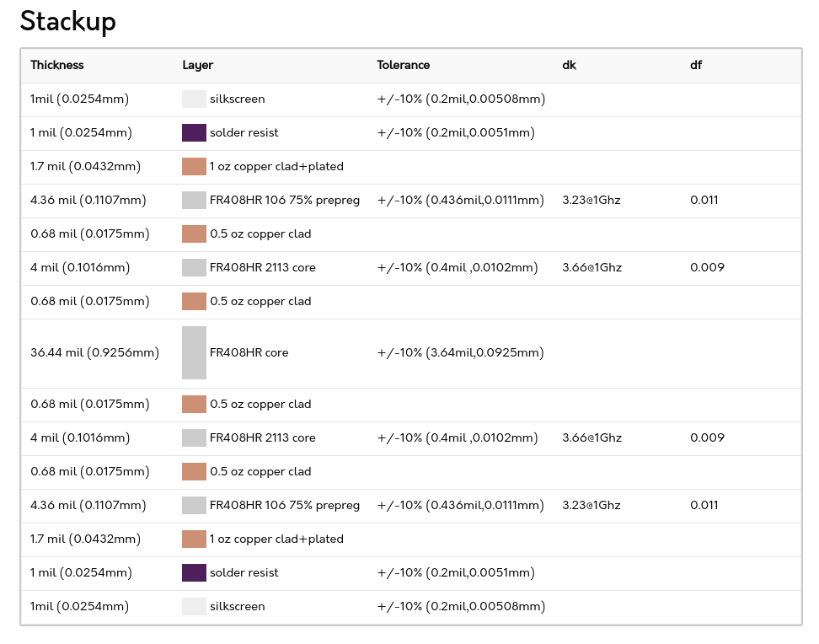This screenshot has width=819, height=644.
Task: Click the bottommost 1 oz copper clad+plated label
Action: (x=276, y=539)
